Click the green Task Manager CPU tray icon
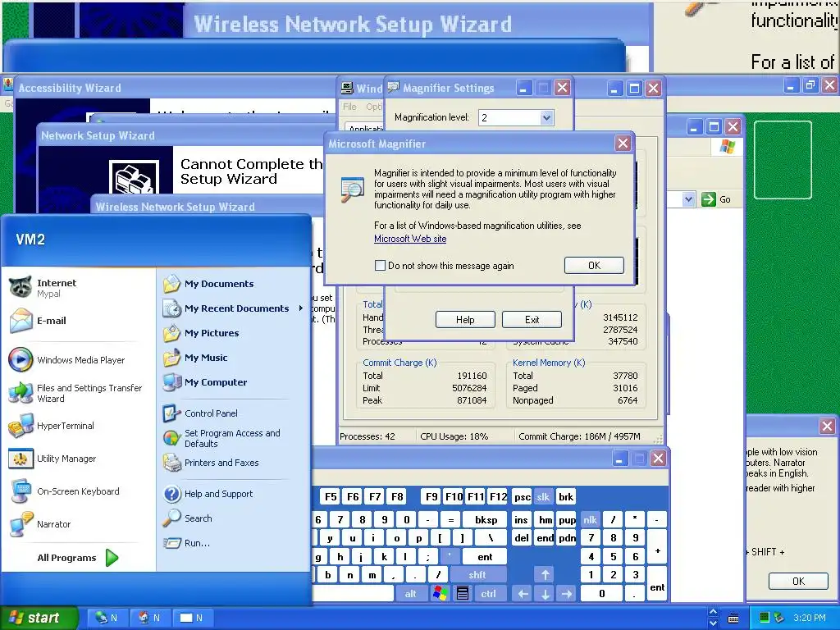Screen dimensions: 840x630 pos(765,618)
